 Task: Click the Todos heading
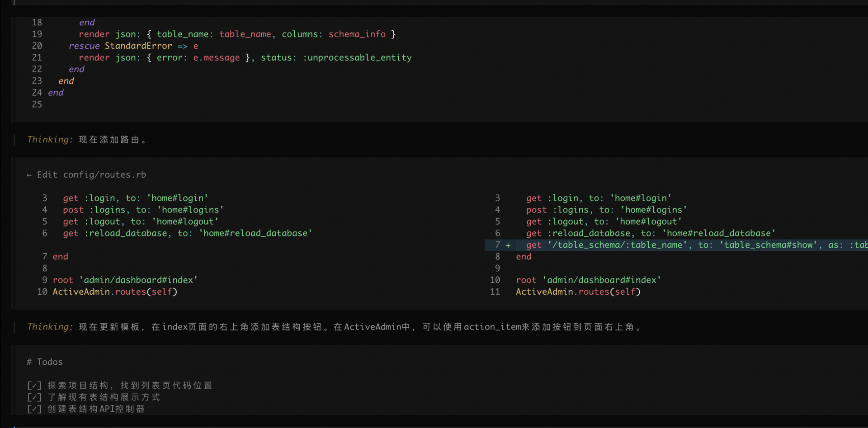pos(50,362)
